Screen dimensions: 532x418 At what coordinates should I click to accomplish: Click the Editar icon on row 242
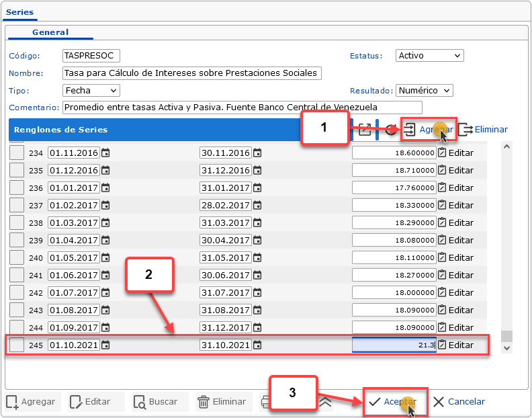coord(442,293)
